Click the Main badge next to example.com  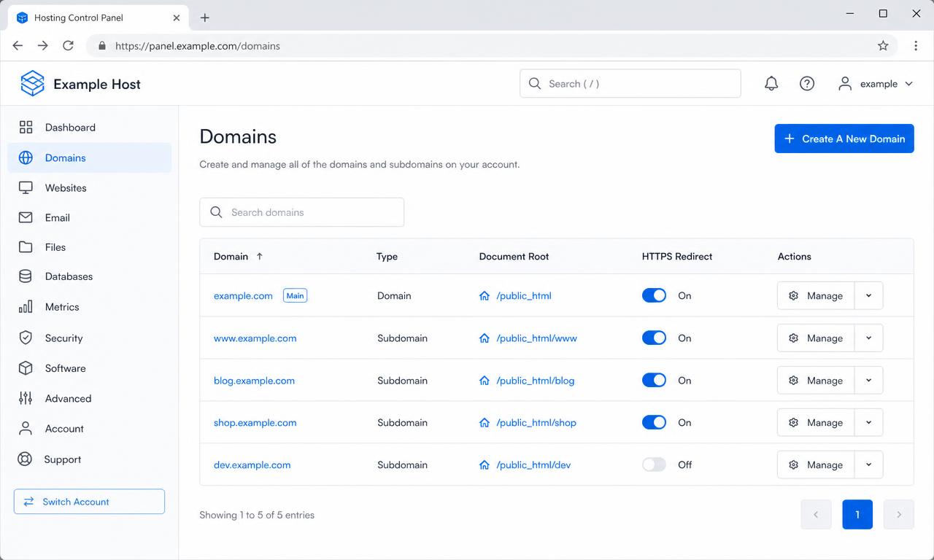coord(295,296)
